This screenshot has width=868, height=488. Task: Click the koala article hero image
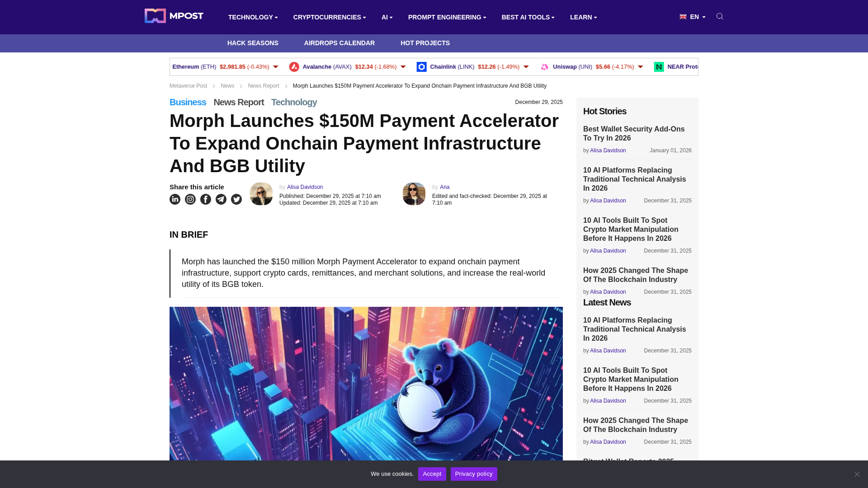366,384
